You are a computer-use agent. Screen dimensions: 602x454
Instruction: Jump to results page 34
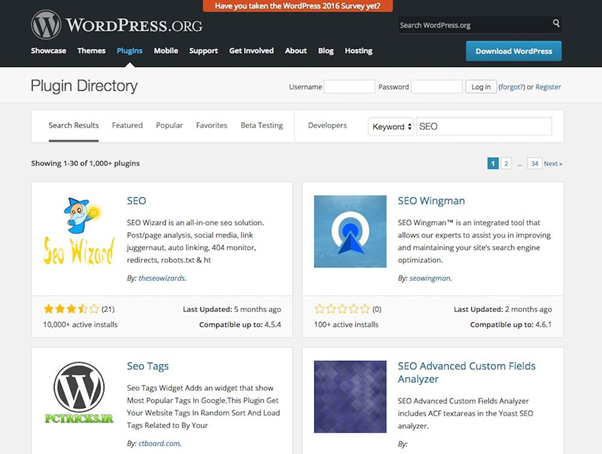pyautogui.click(x=534, y=163)
